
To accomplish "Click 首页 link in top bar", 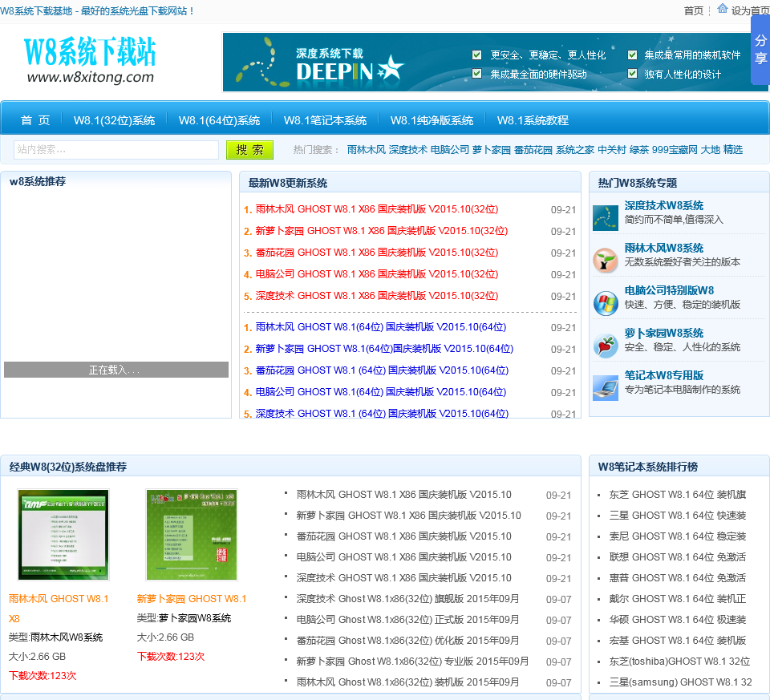I will [x=693, y=10].
